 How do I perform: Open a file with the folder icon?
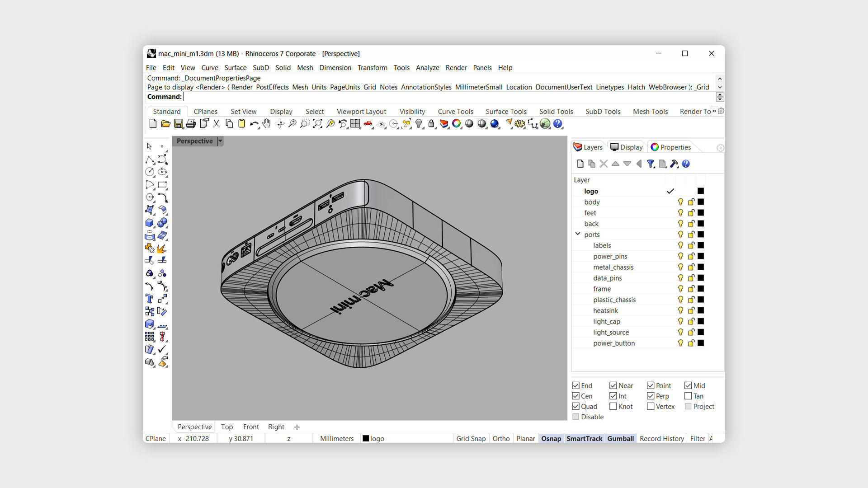point(165,124)
